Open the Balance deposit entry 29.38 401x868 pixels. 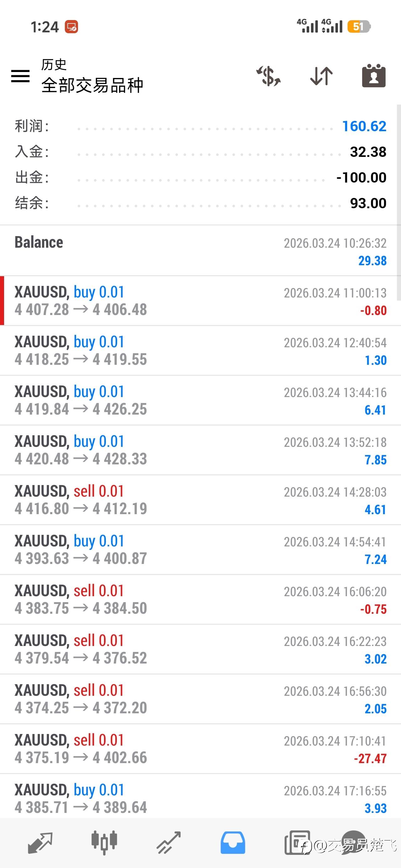200,251
